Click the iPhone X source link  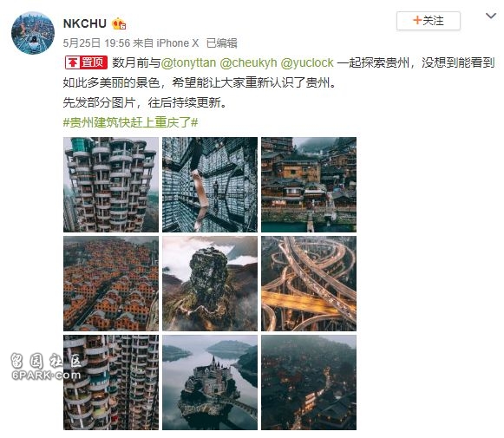(x=178, y=43)
